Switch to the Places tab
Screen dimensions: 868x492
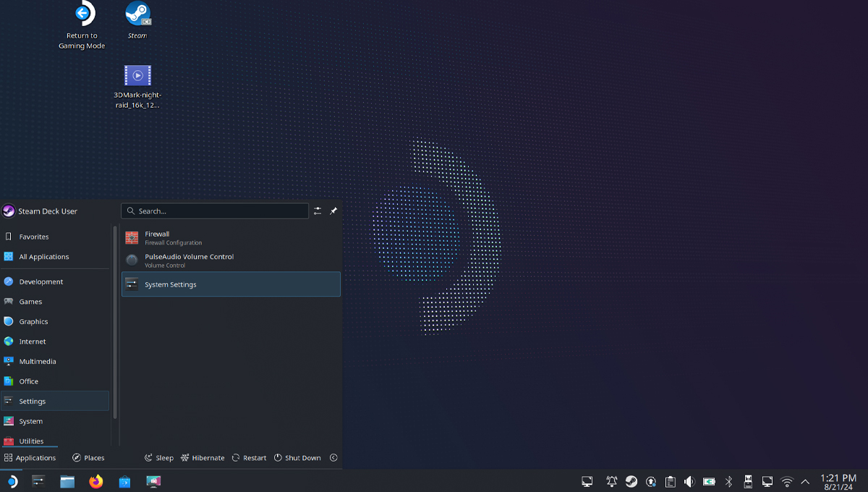tap(88, 458)
